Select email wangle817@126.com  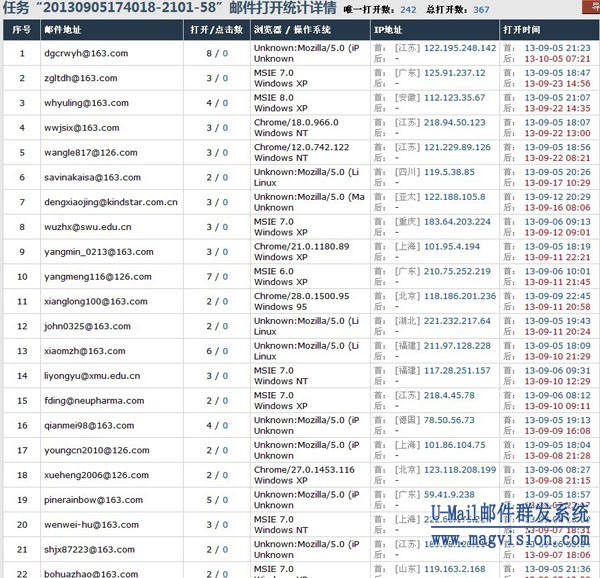91,153
